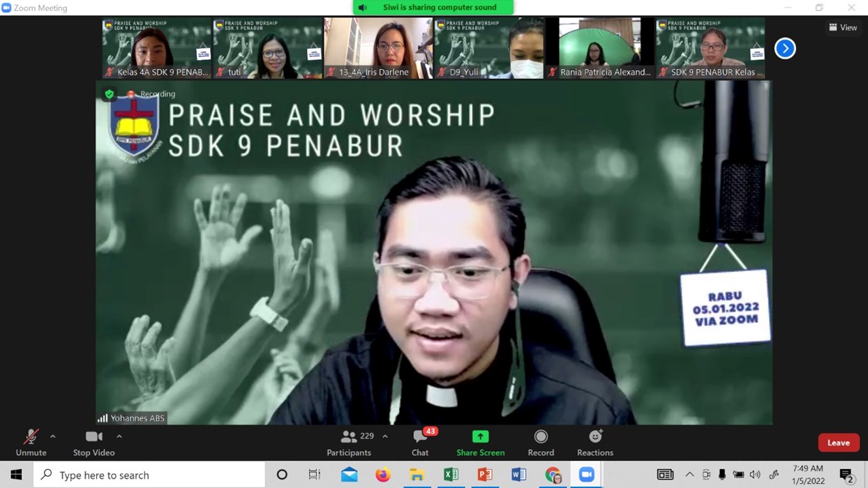Click the green encryption shield icon
The image size is (868, 488).
(109, 93)
